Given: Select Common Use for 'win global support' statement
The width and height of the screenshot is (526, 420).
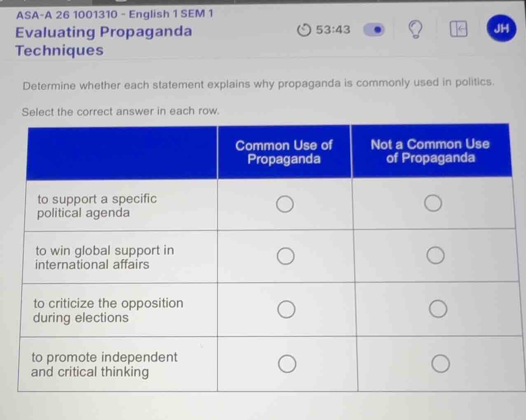Looking at the screenshot, I should [285, 256].
